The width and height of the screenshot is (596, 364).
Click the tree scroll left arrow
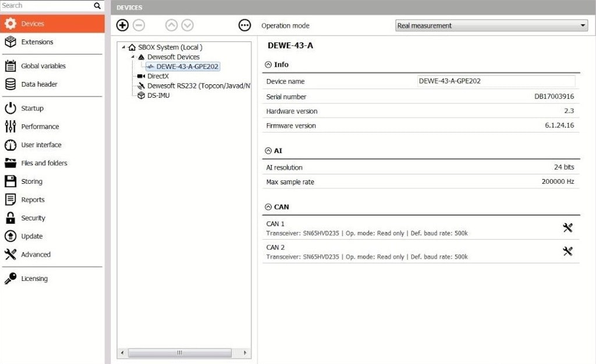coord(122,353)
